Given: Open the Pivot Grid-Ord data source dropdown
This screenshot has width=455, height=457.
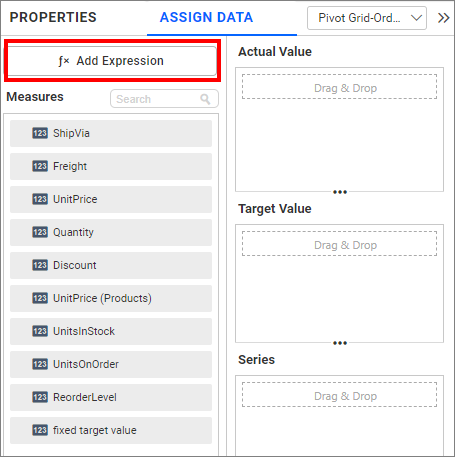Looking at the screenshot, I should (x=367, y=18).
